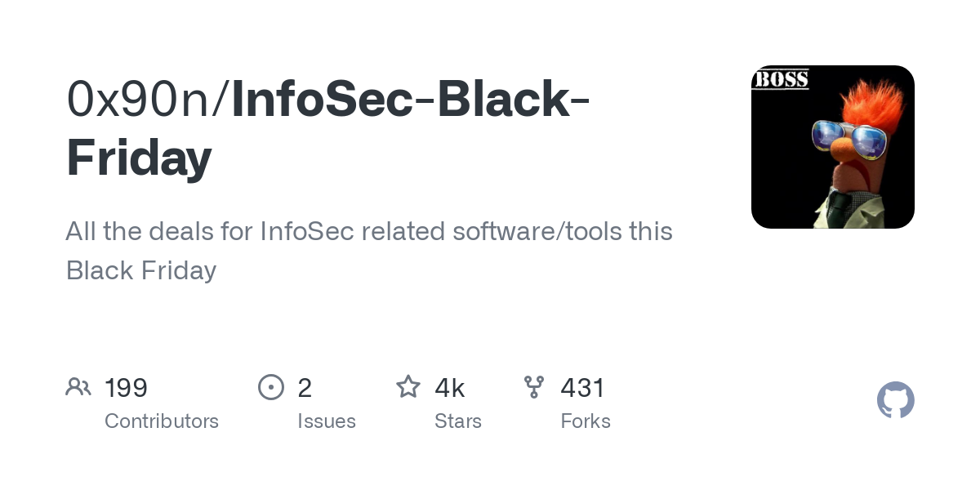This screenshot has height=490, width=980.
Task: Click the BOSS label on the avatar
Action: (781, 79)
